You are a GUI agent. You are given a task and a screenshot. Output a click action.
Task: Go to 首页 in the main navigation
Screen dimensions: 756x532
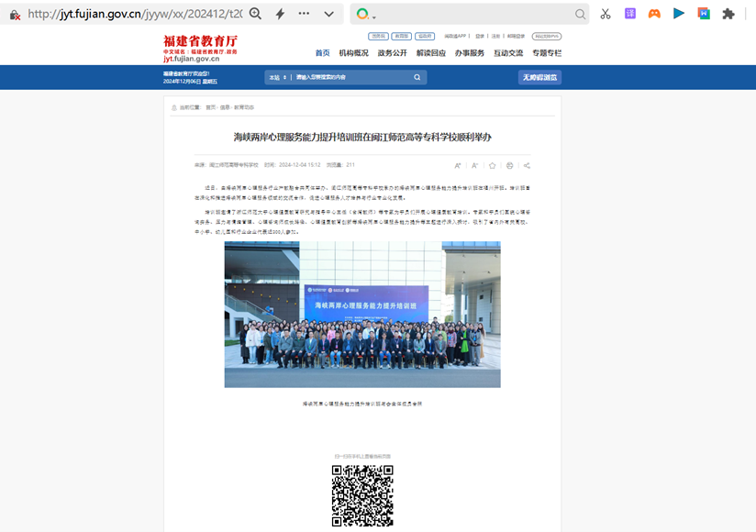click(x=322, y=53)
